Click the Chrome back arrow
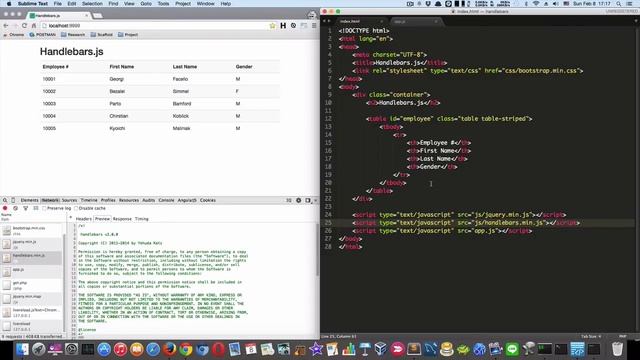Screen dimensions: 640x360 click(x=6, y=25)
